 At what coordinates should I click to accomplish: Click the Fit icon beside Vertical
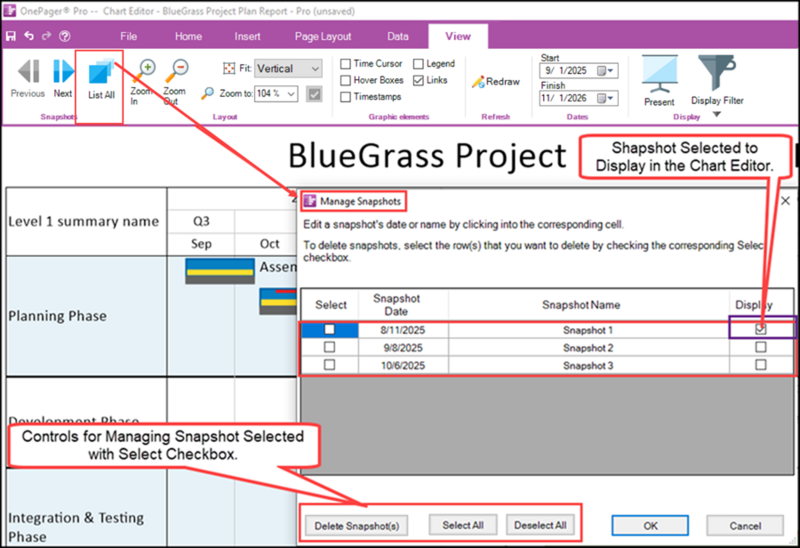[x=229, y=68]
